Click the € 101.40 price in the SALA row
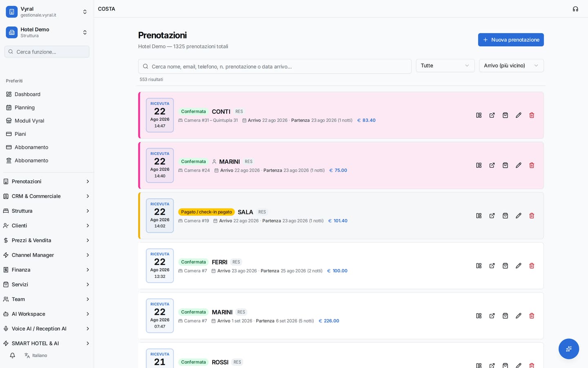The image size is (588, 368). tap(338, 221)
